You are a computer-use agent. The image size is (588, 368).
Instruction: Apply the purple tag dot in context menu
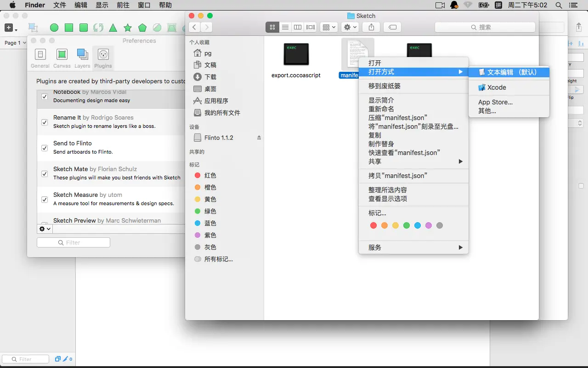pyautogui.click(x=429, y=225)
